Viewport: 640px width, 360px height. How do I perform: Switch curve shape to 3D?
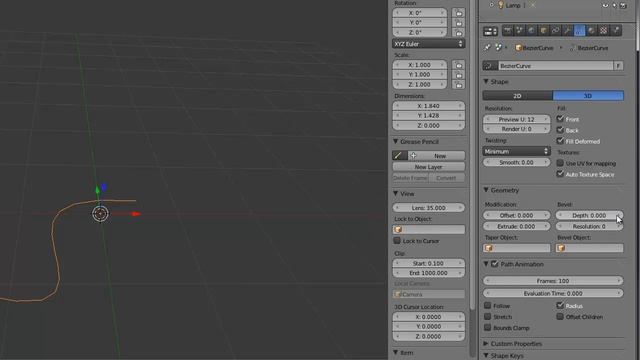(588, 96)
